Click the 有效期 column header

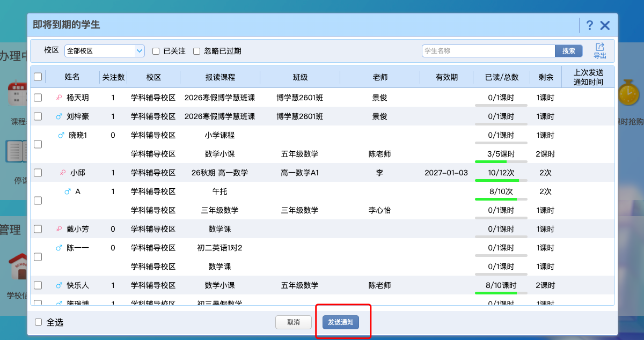447,77
